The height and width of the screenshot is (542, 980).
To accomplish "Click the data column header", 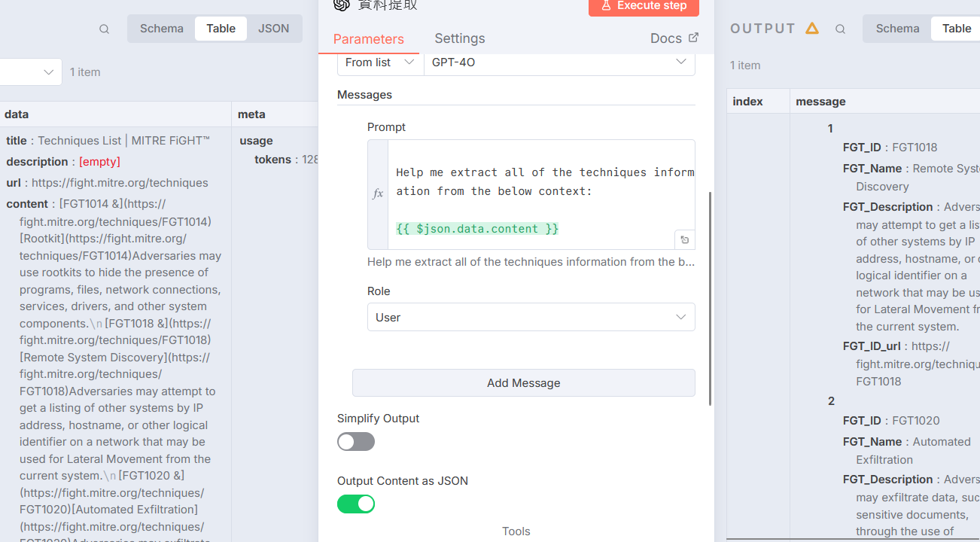I will tap(115, 114).
